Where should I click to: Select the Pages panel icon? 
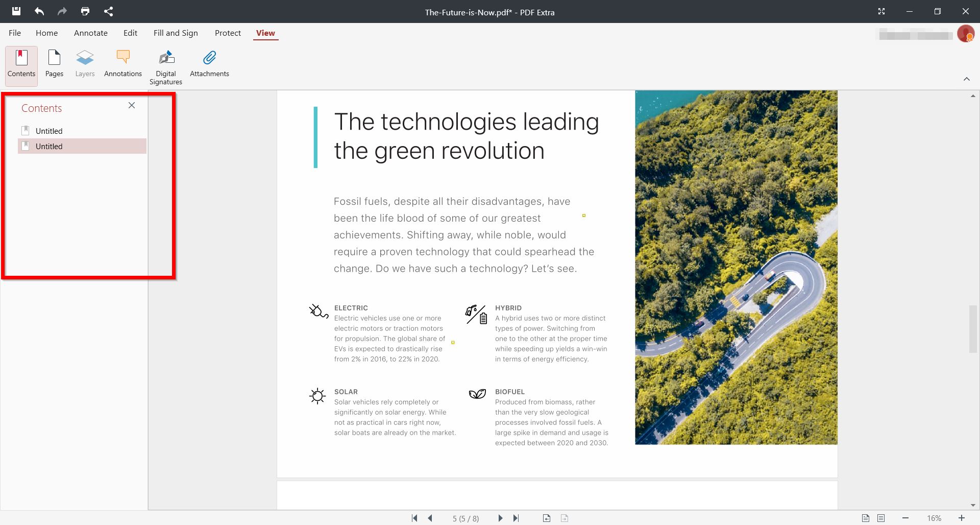[x=54, y=65]
